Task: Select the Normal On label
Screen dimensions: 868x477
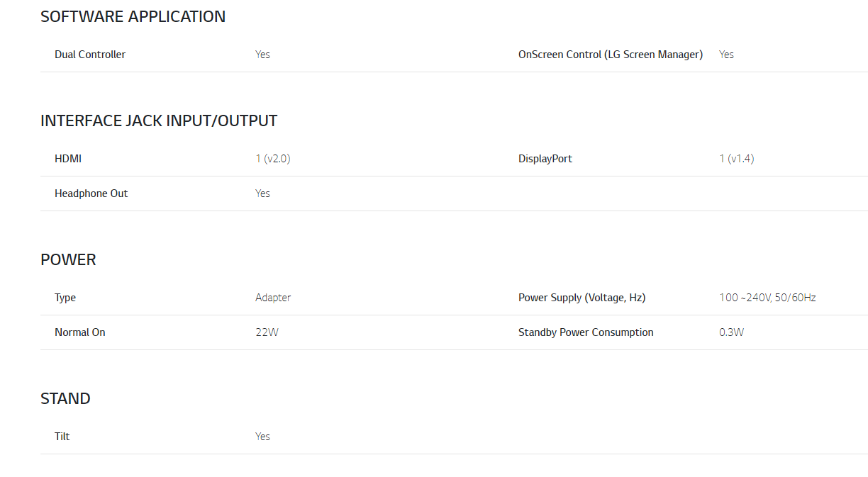Action: pos(80,332)
